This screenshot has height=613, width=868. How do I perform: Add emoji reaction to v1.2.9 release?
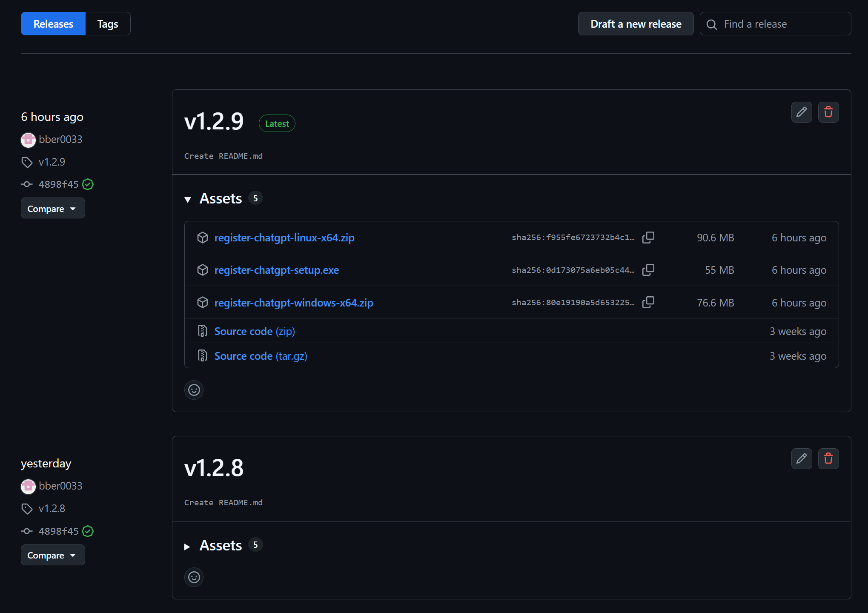[x=194, y=390]
